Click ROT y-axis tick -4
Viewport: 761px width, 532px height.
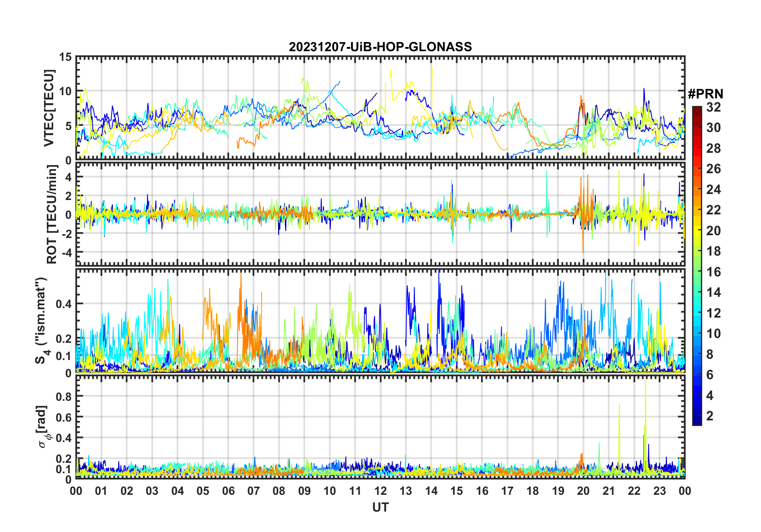click(68, 253)
